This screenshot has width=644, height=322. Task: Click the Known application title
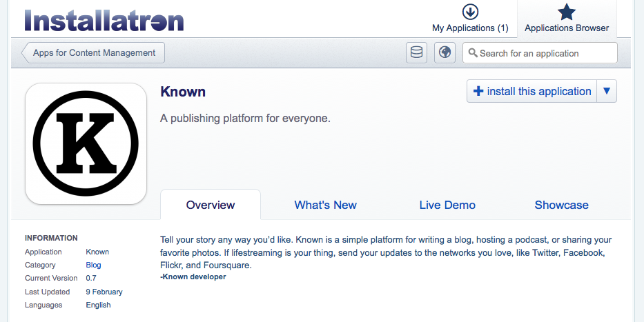click(183, 92)
